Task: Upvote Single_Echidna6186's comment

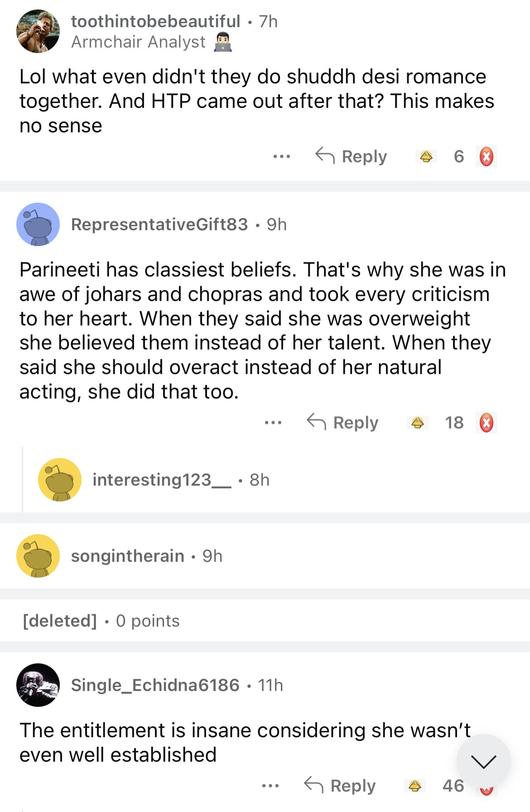Action: point(415,786)
